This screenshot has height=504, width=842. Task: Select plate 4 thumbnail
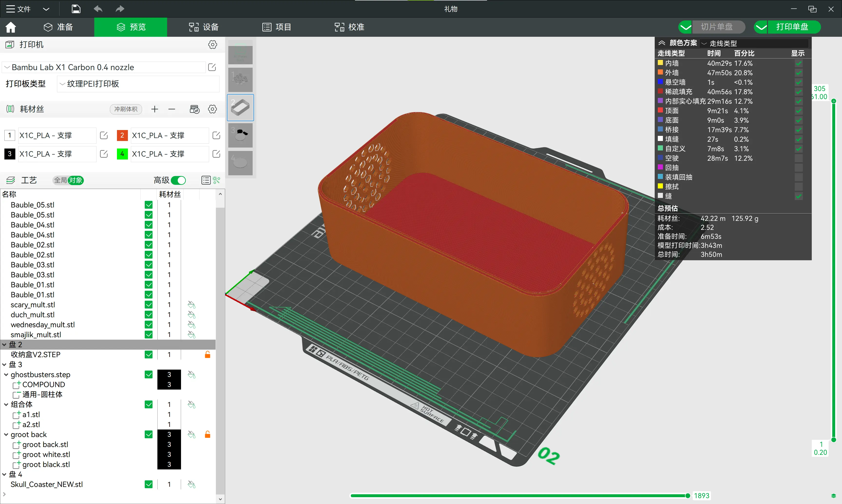tap(240, 163)
